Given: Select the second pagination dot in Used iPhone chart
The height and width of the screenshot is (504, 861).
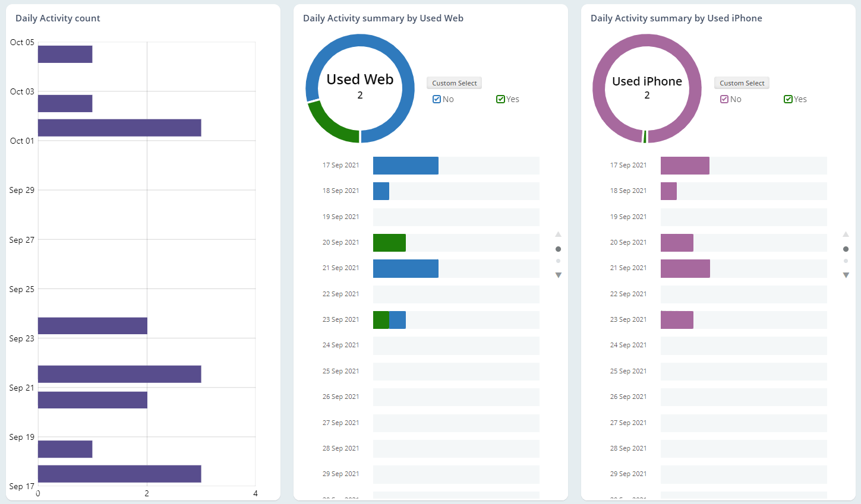Looking at the screenshot, I should tap(846, 261).
